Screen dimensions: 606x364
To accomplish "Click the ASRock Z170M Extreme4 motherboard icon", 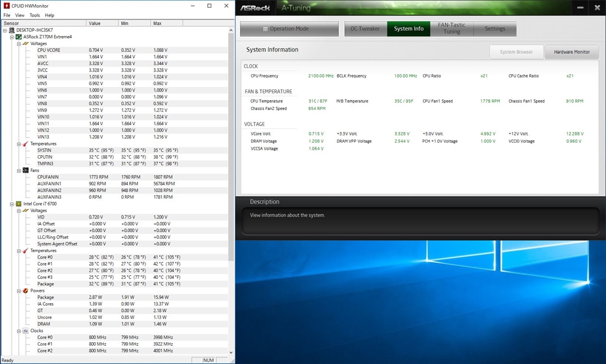I will 19,37.
